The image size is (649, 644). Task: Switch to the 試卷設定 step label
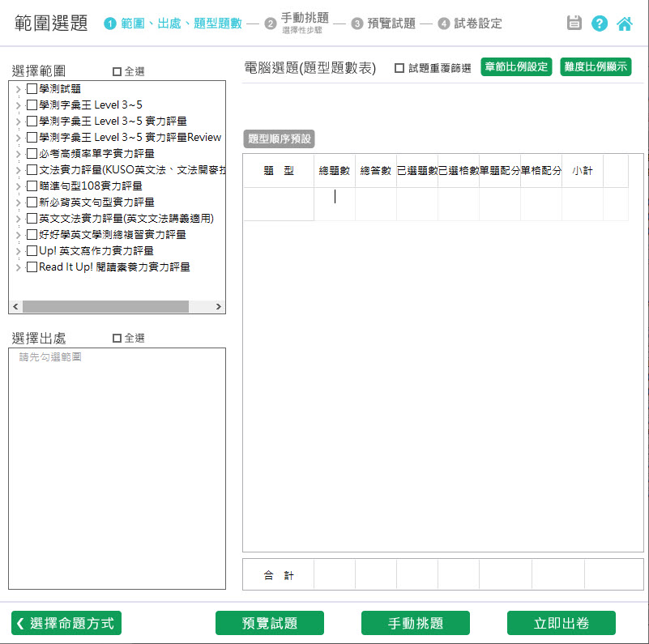click(x=478, y=23)
